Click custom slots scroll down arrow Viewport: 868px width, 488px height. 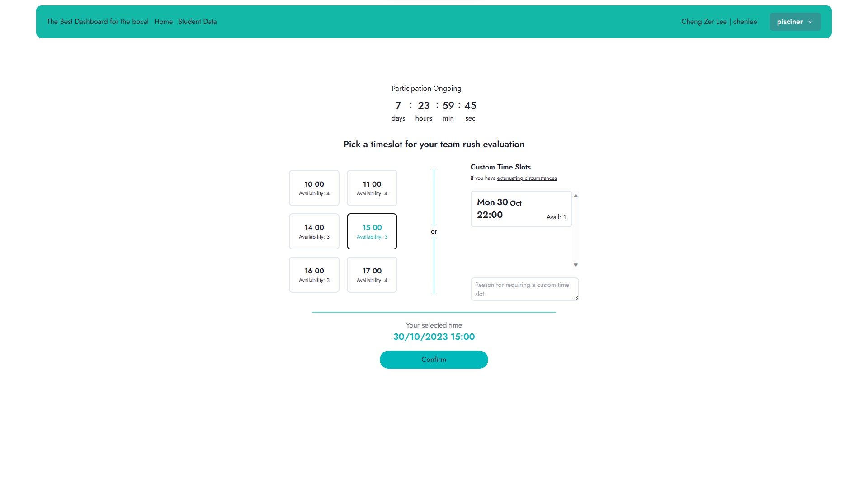[x=576, y=265]
